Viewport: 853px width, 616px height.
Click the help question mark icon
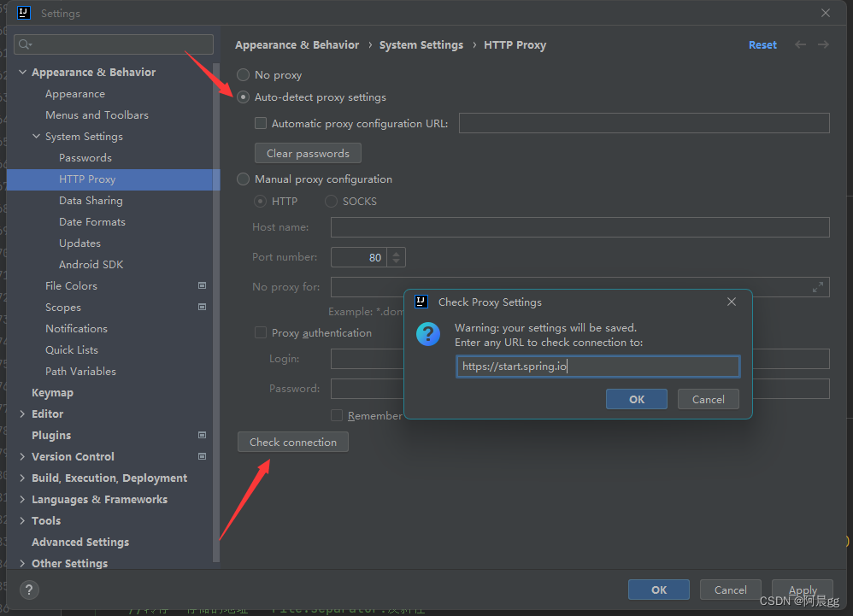tap(29, 590)
